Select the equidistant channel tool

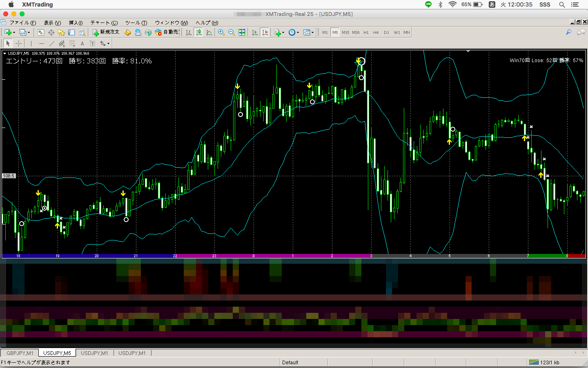62,43
